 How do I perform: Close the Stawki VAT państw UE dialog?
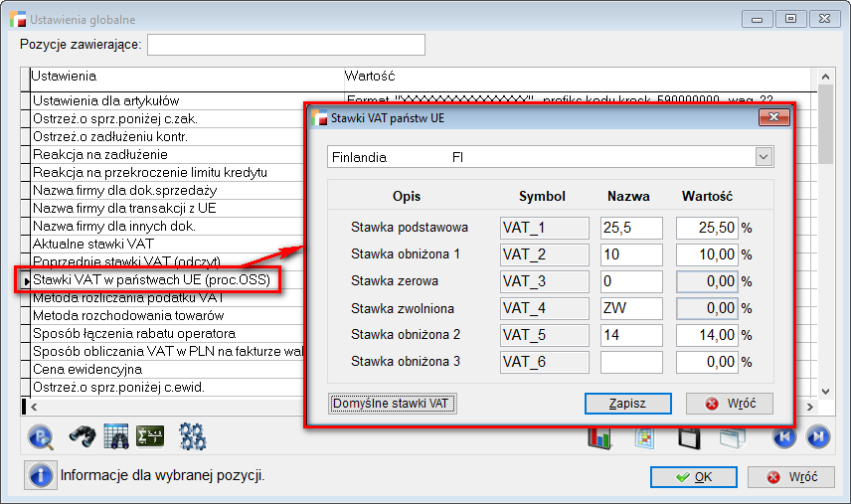click(x=773, y=117)
